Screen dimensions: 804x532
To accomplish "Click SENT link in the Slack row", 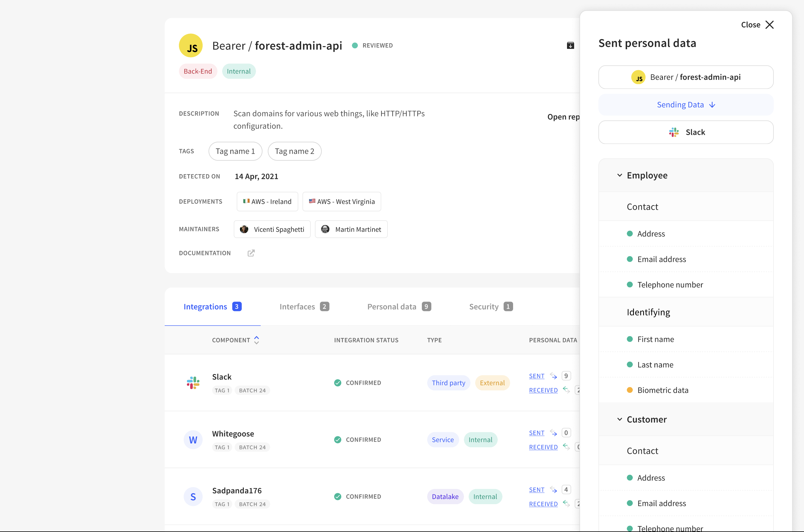I will coord(536,376).
